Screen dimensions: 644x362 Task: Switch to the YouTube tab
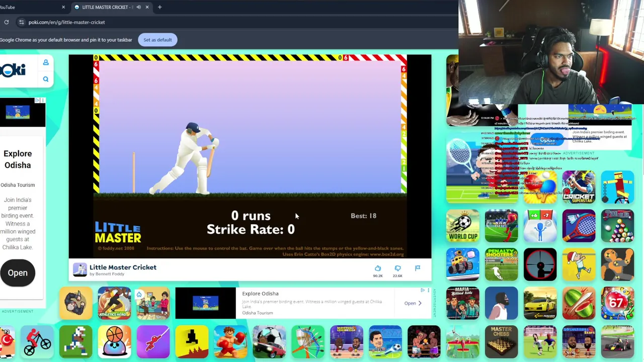point(30,7)
